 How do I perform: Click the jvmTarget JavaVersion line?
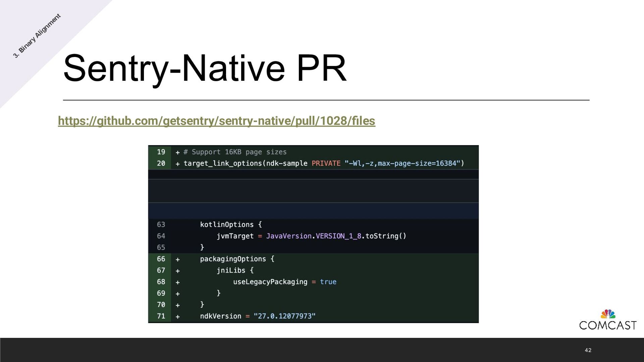(x=311, y=236)
